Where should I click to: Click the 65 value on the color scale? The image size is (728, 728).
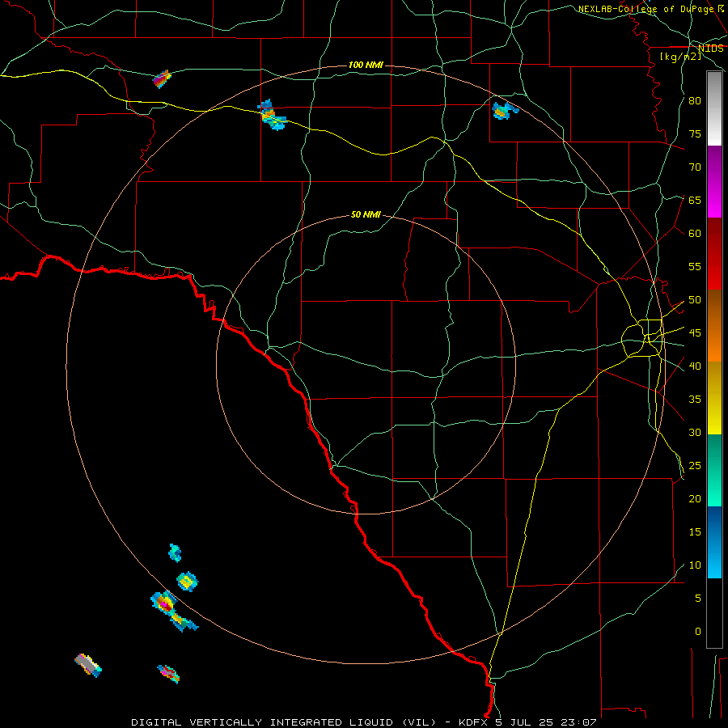click(x=695, y=200)
